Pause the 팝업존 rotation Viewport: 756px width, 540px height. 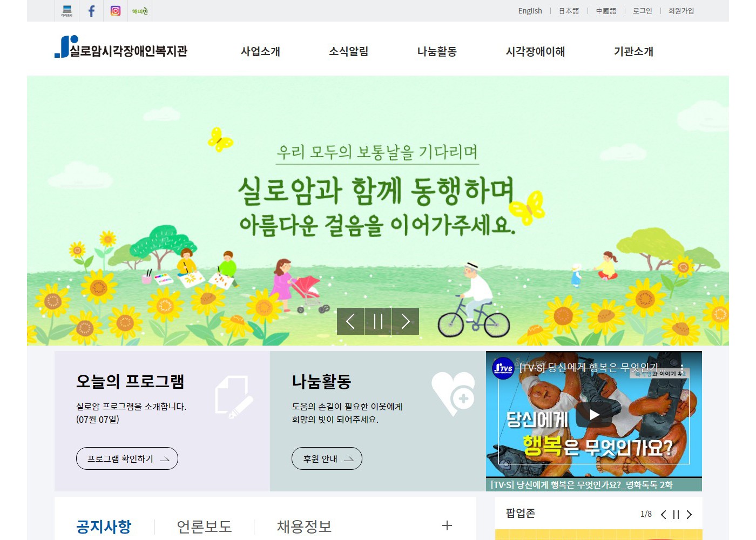(676, 515)
